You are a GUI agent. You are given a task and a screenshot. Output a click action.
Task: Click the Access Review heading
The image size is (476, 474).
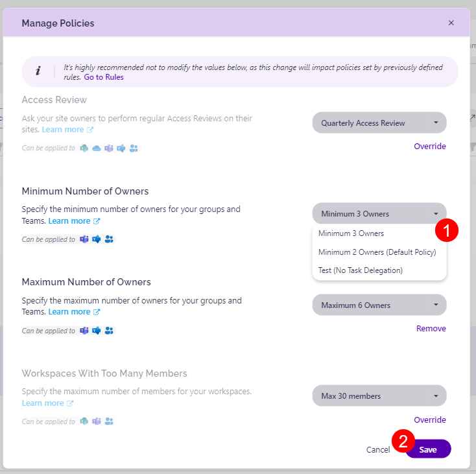54,100
